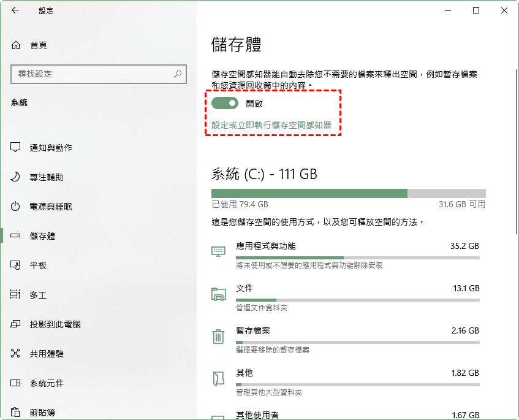
Task: Click the 應用程式與功能 usage bar
Action: 358,258
